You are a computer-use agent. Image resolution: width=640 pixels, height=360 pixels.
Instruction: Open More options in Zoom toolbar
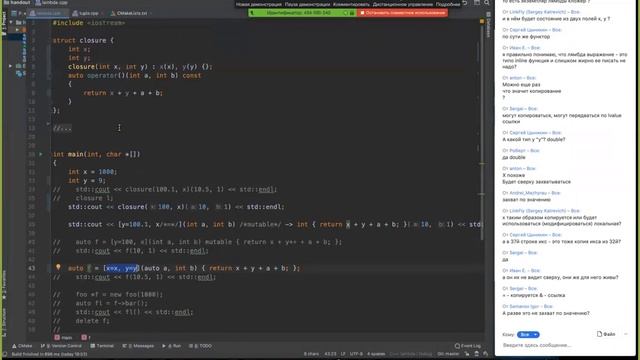tap(448, 4)
